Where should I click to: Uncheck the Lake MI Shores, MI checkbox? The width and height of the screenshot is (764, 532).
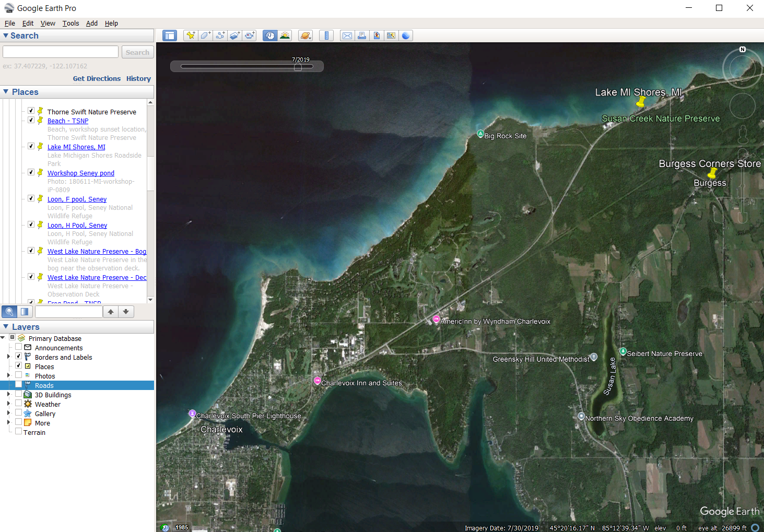[31, 146]
